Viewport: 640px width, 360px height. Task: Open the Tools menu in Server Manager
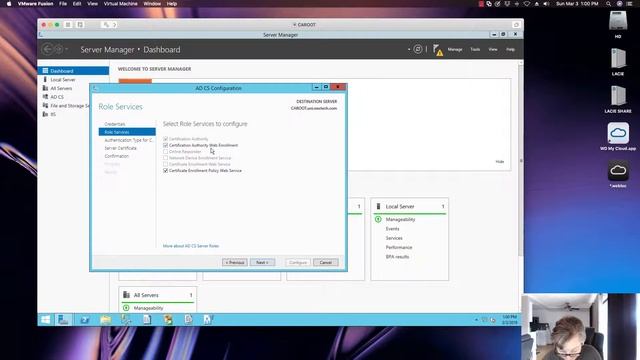[x=475, y=49]
